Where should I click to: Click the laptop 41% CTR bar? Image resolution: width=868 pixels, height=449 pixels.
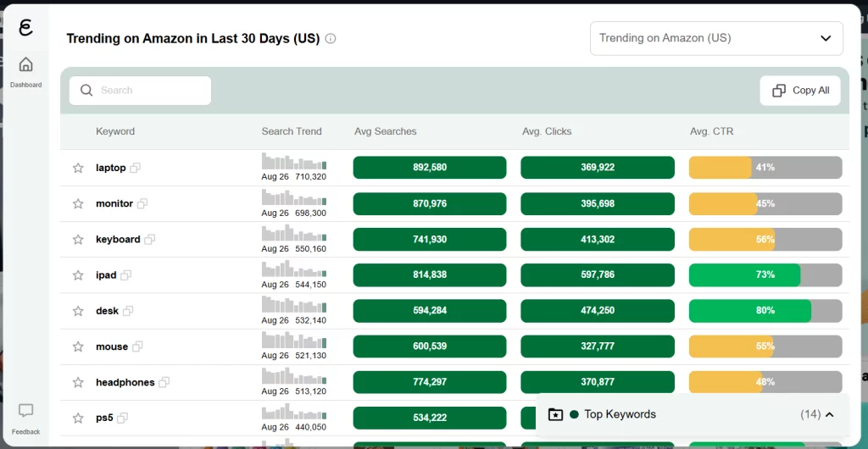[765, 168]
